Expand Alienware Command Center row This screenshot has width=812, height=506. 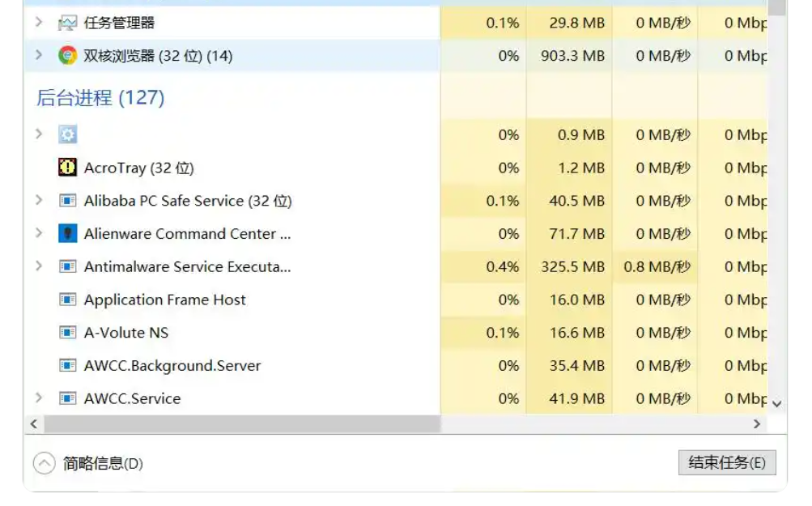coord(39,232)
